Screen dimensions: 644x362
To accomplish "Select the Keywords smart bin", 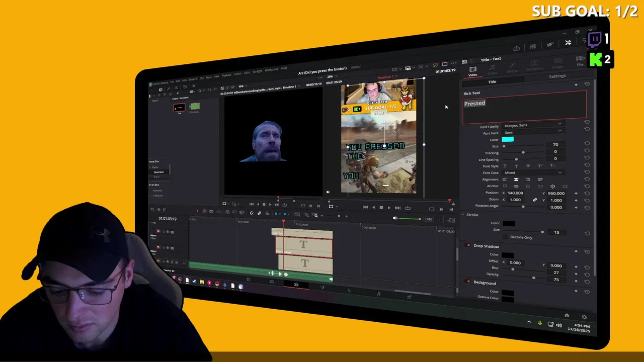I will (x=157, y=191).
